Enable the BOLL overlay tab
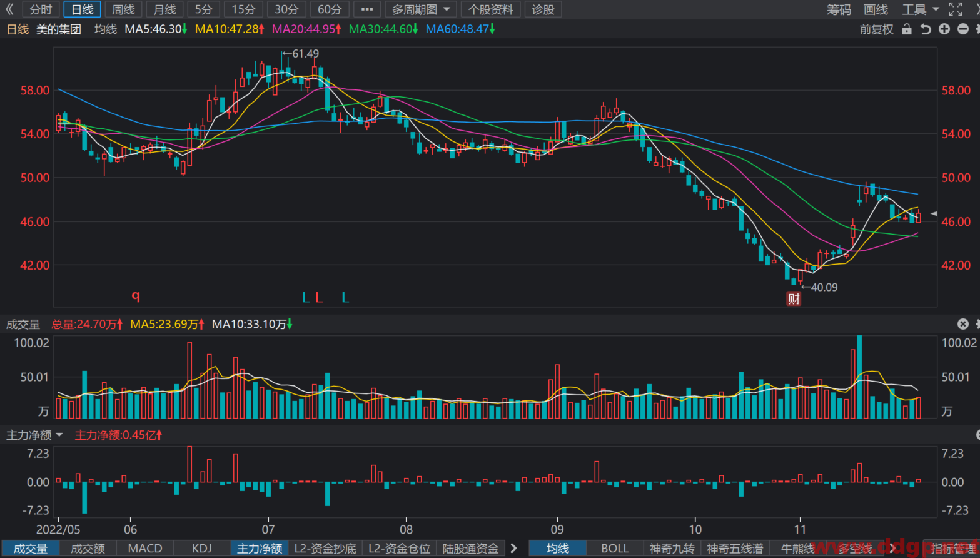The width and height of the screenshot is (980, 558). (x=615, y=549)
